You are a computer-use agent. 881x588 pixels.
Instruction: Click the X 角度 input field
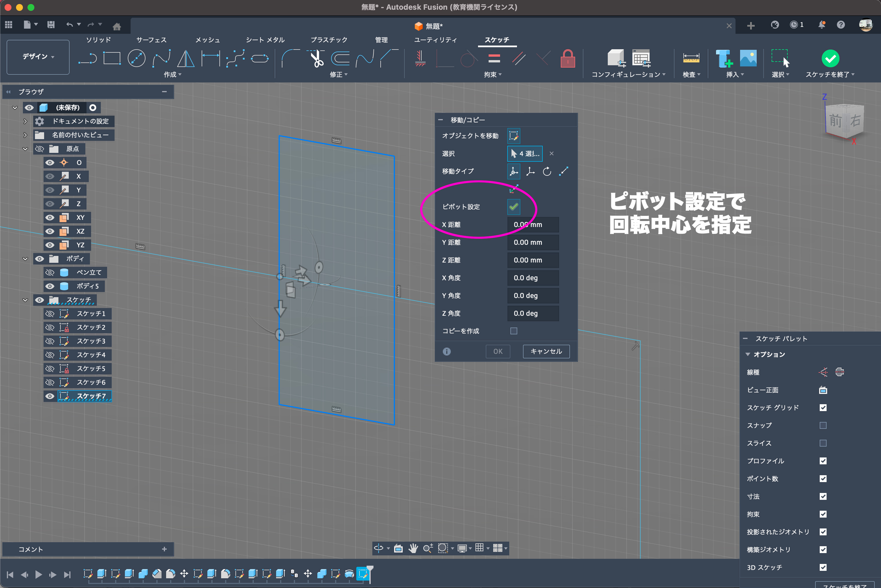point(533,278)
